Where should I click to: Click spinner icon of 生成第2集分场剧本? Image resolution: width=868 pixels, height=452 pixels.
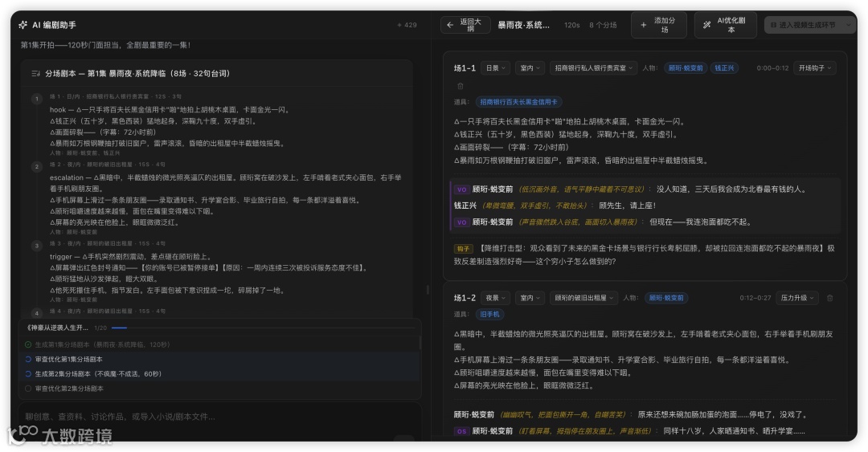coord(28,374)
